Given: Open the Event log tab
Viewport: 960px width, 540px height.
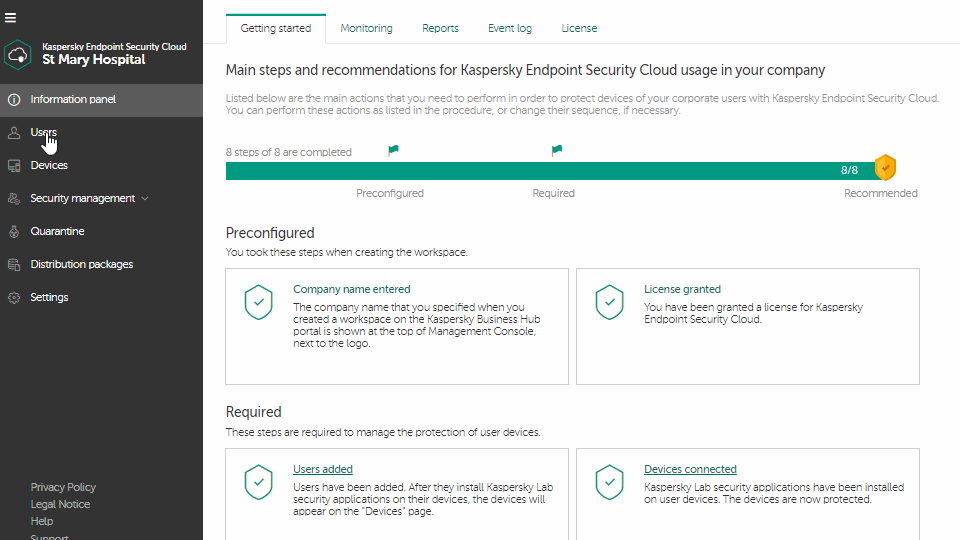Looking at the screenshot, I should [510, 28].
